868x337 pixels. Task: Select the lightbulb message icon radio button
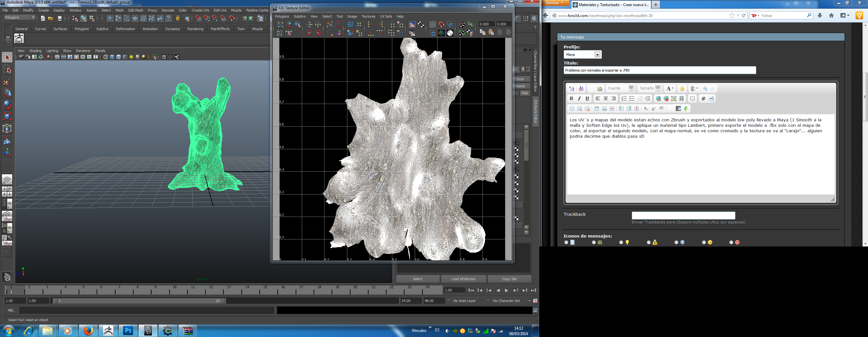click(x=621, y=242)
